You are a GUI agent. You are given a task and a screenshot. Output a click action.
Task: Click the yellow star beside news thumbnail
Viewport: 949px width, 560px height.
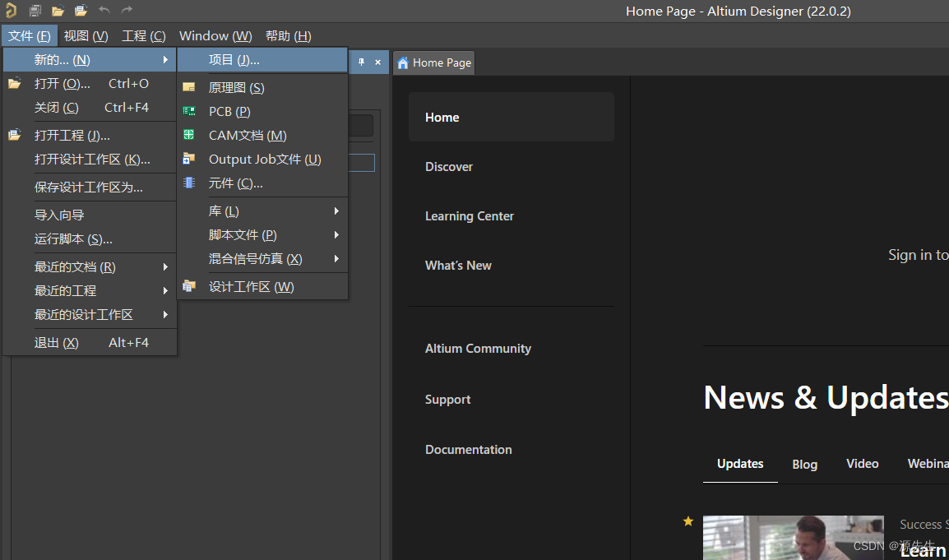pos(688,521)
